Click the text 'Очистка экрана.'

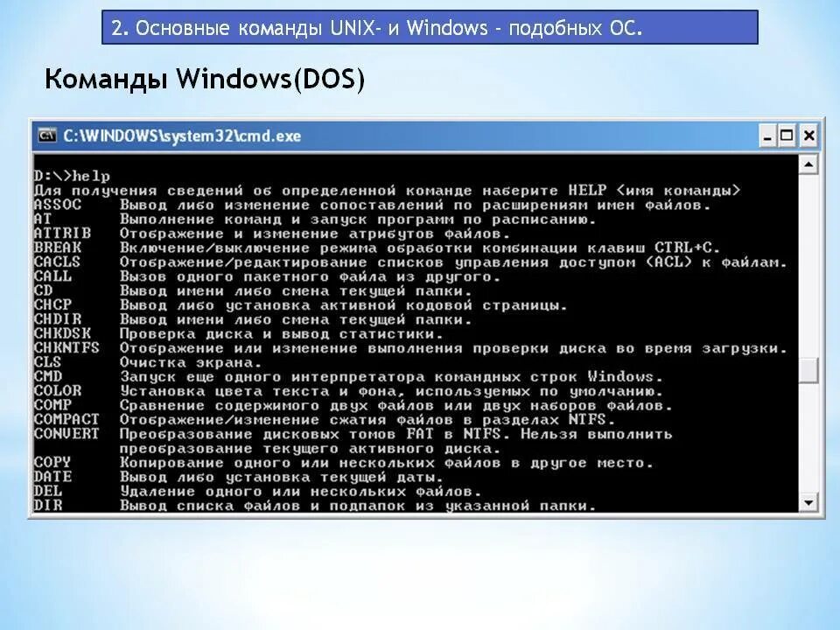[190, 362]
